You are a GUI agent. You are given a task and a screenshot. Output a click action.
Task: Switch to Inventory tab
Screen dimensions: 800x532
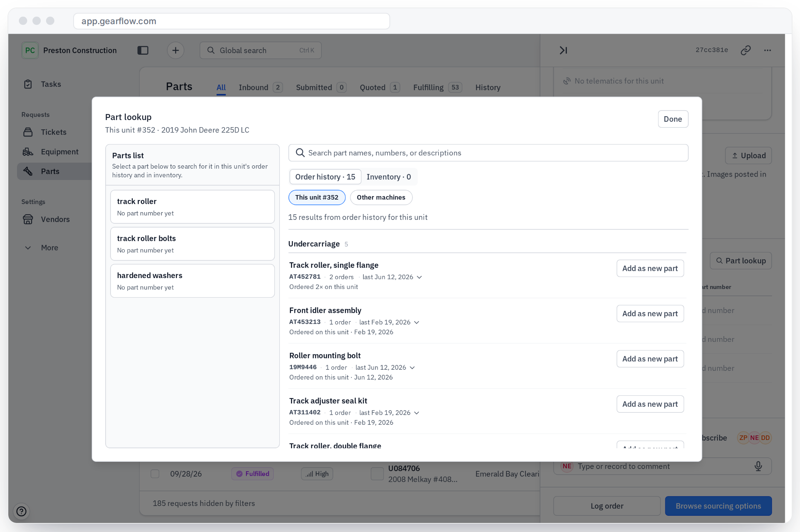(389, 177)
